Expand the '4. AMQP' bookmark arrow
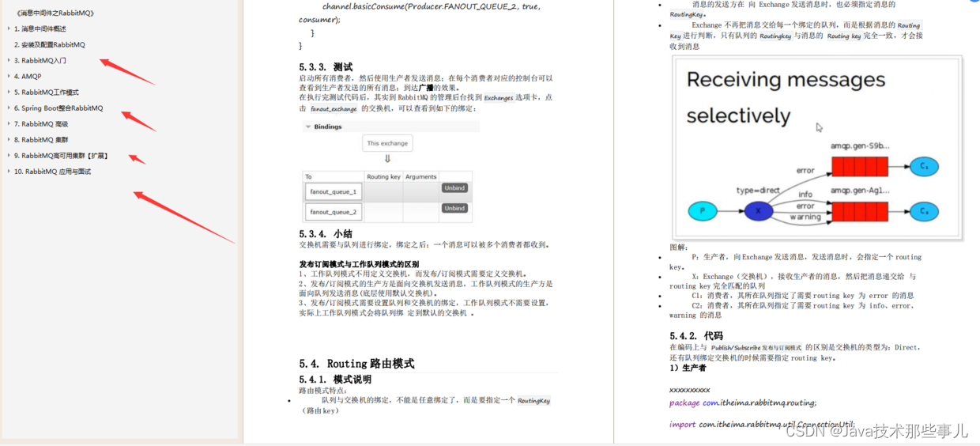 point(9,76)
